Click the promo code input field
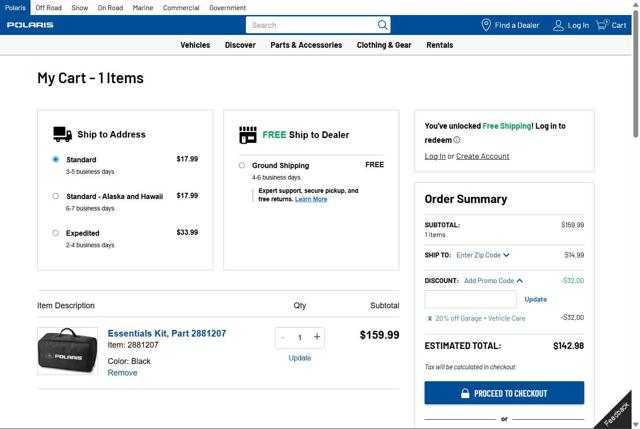This screenshot has width=640, height=429. click(x=470, y=299)
